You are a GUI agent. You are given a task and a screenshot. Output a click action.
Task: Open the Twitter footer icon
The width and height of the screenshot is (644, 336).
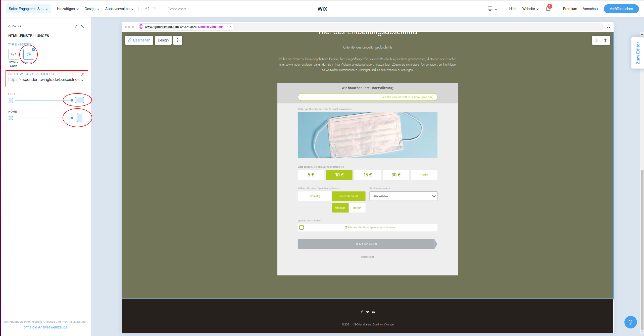(368, 312)
